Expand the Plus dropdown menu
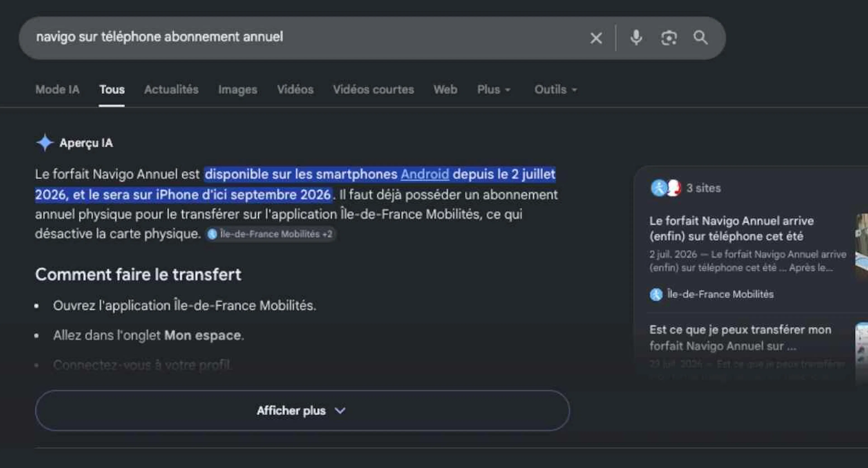The image size is (868, 468). click(494, 90)
